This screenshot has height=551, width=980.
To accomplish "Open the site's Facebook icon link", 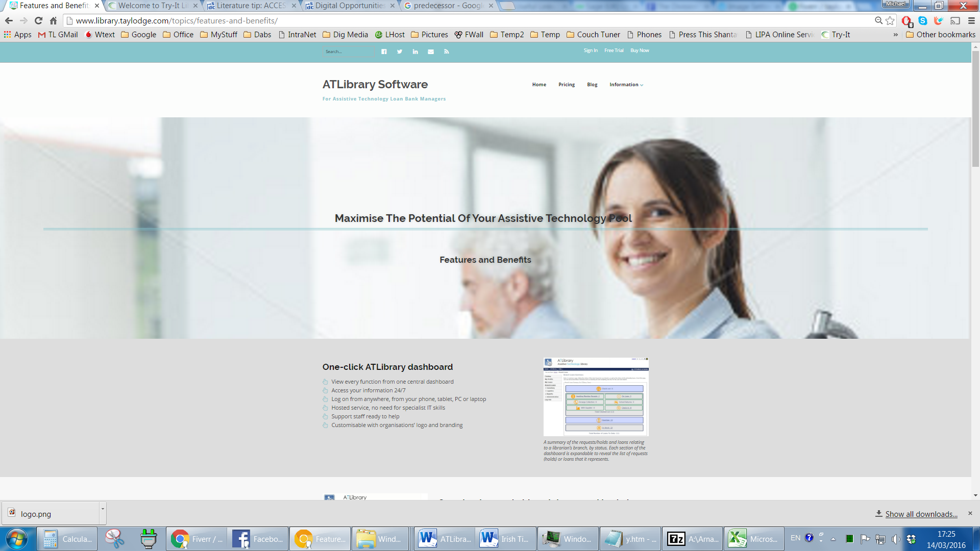I will click(384, 52).
